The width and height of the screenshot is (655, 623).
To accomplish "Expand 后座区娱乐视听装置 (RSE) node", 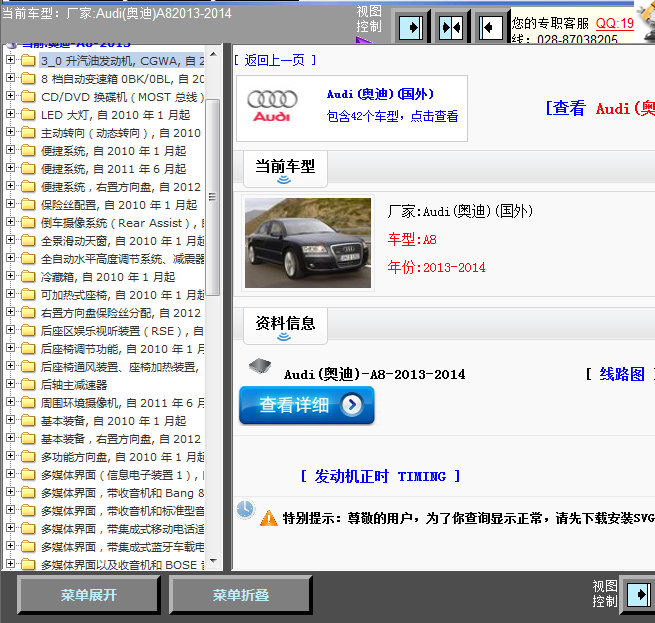I will click(x=10, y=330).
